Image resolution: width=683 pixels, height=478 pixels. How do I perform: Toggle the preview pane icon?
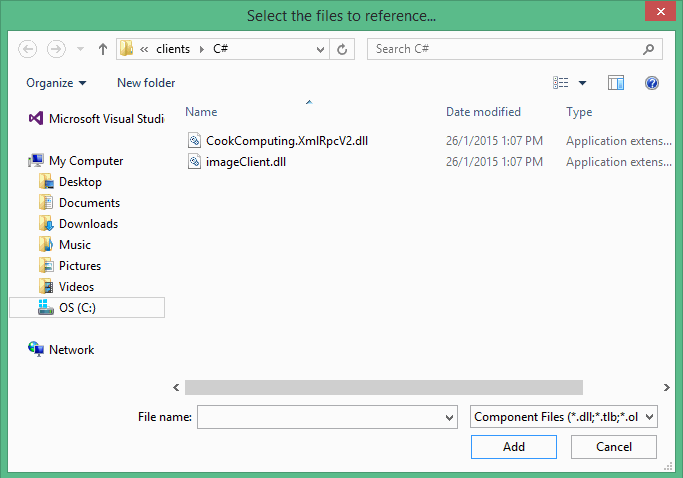[x=616, y=83]
